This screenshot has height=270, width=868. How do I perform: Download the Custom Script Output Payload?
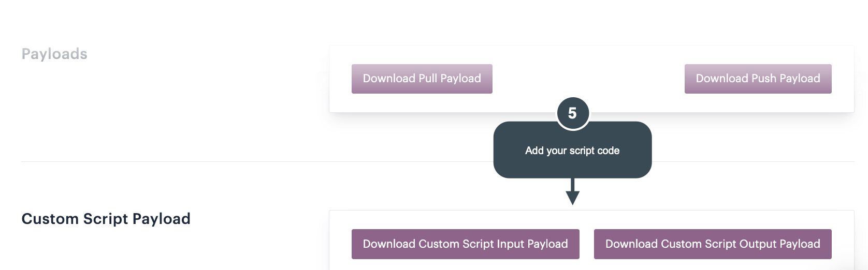[x=712, y=244]
